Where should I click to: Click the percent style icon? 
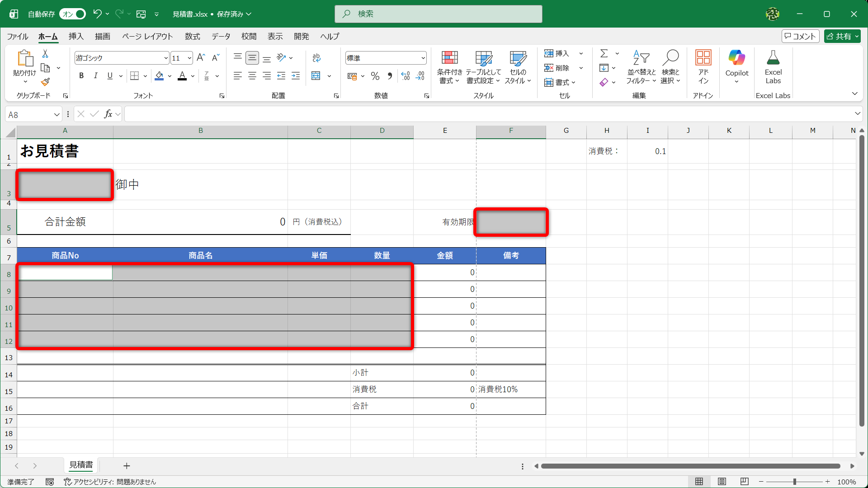tap(375, 76)
